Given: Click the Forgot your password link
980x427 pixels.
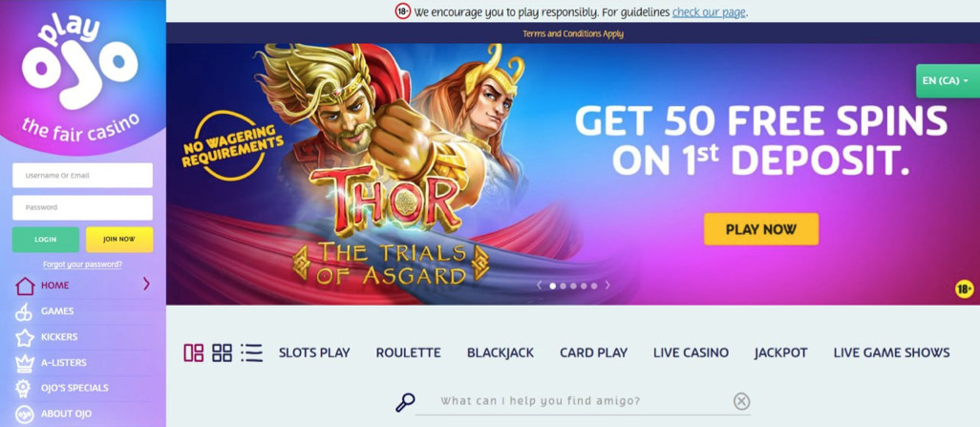Looking at the screenshot, I should pyautogui.click(x=82, y=265).
